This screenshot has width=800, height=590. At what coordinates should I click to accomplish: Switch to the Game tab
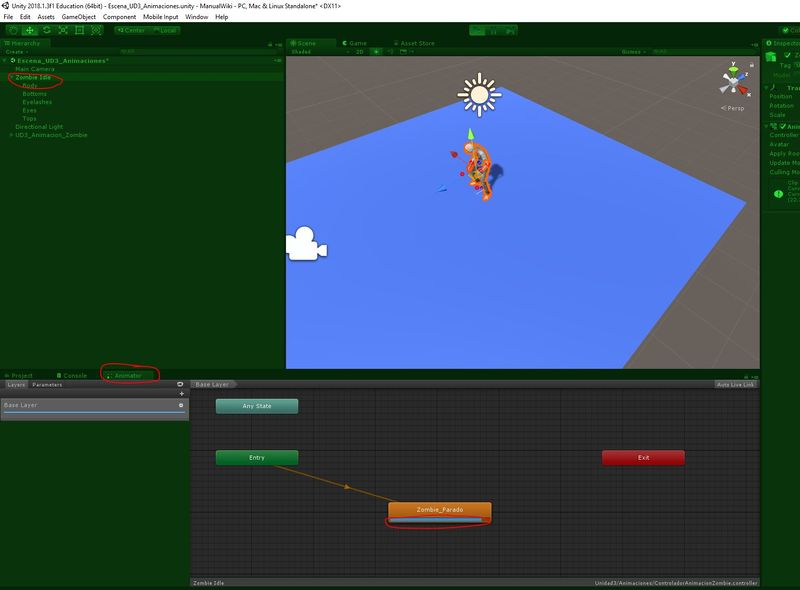355,43
